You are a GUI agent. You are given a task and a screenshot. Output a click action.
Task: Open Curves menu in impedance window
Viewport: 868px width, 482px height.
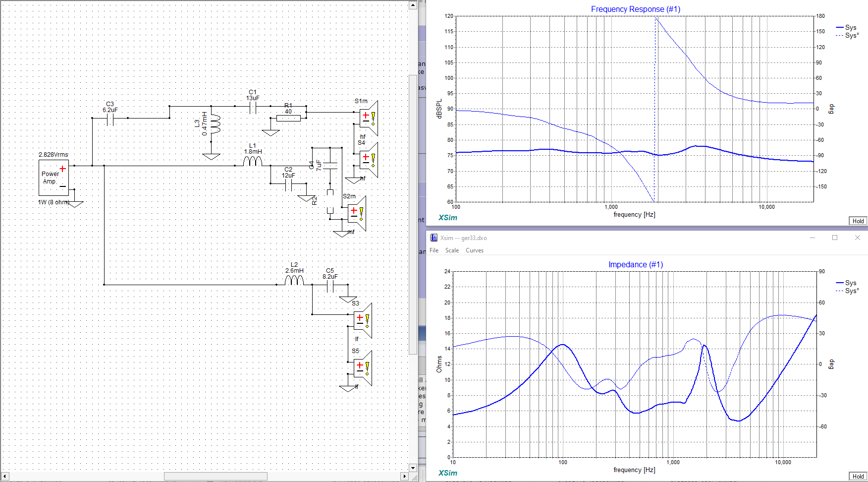pyautogui.click(x=475, y=250)
